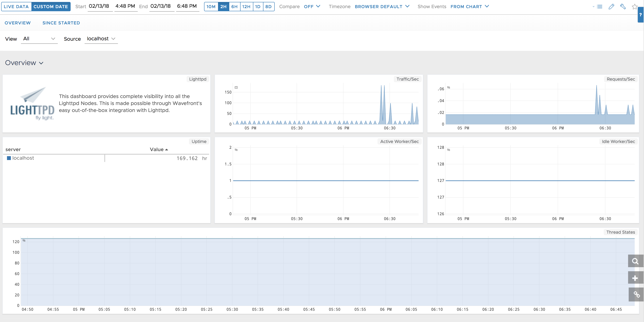Click the Idle Worker/Sec flat line at 127
The height and width of the screenshot is (322, 644).
click(540, 180)
